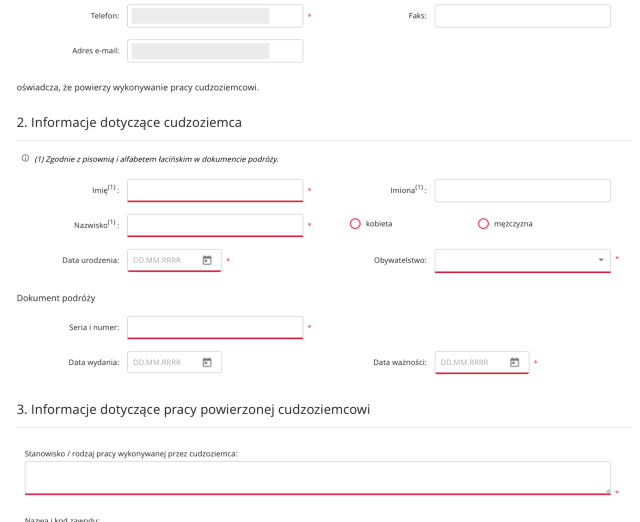Image resolution: width=640 pixels, height=522 pixels.
Task: Select the kobieta radio button
Action: (x=355, y=224)
